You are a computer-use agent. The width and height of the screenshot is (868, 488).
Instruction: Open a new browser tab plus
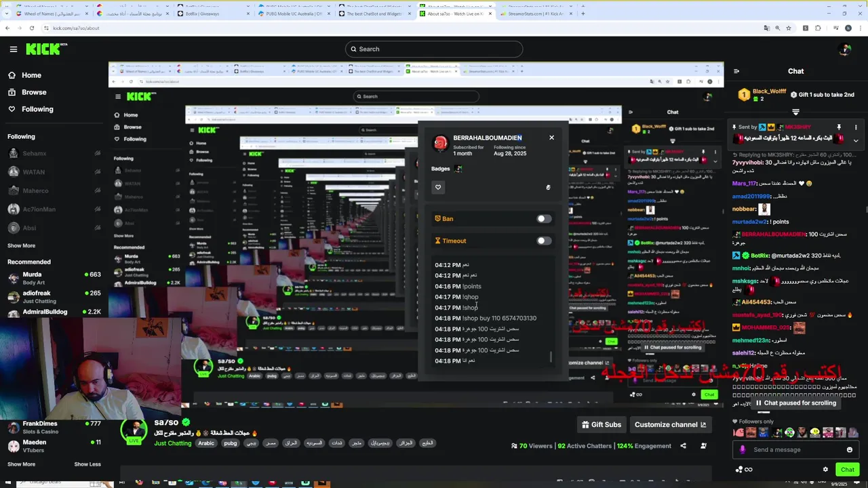click(x=583, y=13)
